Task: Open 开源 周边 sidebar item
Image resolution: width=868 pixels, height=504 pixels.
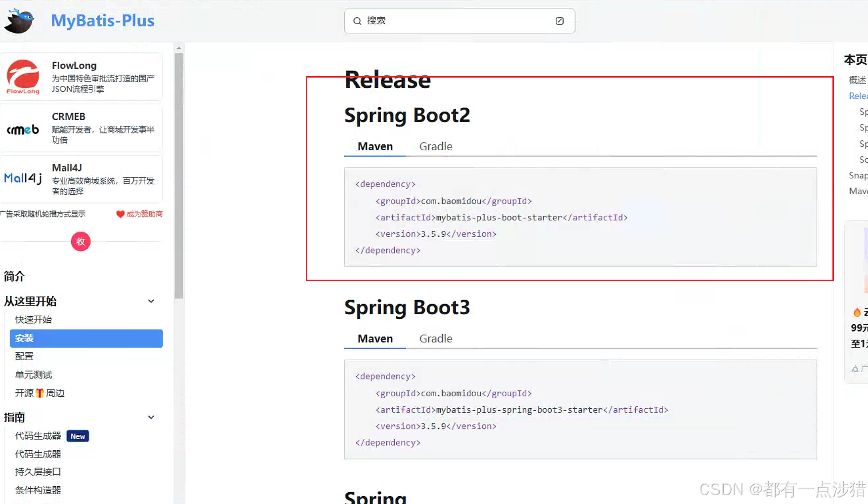Action: [x=40, y=393]
